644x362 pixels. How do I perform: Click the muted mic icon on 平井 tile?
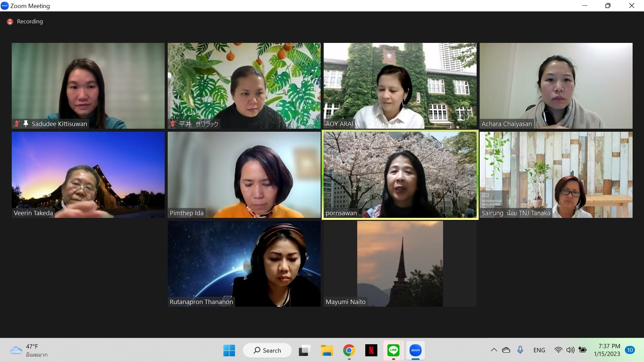click(x=172, y=124)
